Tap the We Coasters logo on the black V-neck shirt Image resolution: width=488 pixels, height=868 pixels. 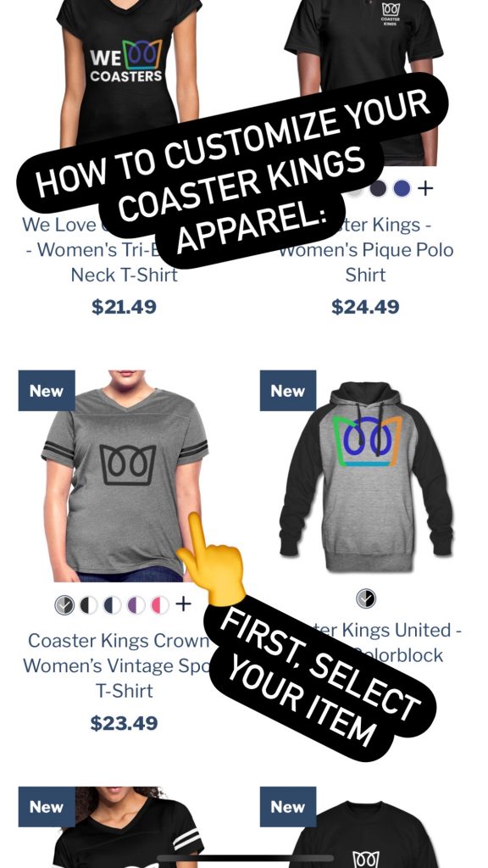click(127, 61)
